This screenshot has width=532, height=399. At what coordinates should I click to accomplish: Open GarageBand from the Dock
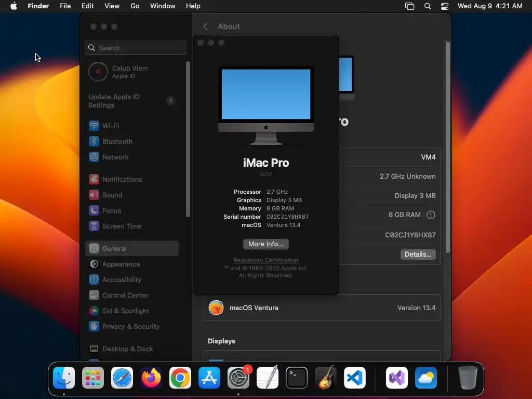(326, 378)
